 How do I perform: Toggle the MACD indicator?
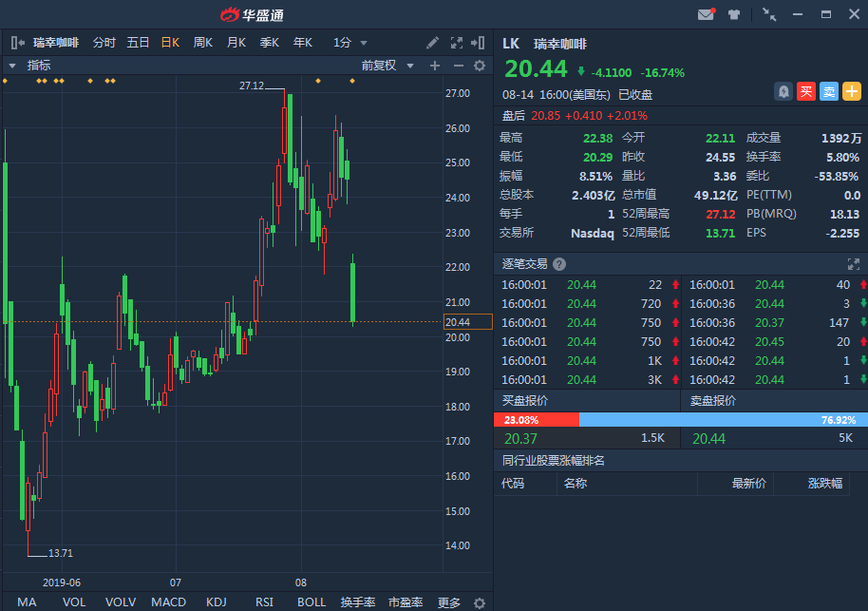[x=168, y=602]
